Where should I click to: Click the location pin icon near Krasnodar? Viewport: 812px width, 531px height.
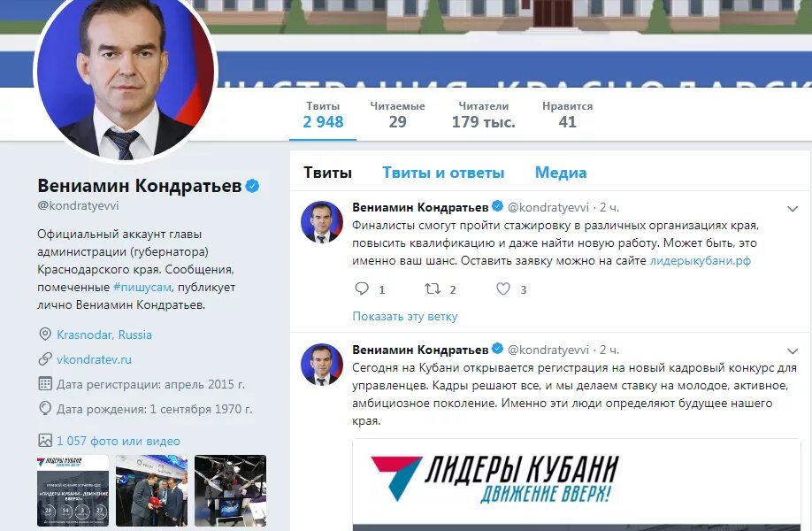click(45, 335)
